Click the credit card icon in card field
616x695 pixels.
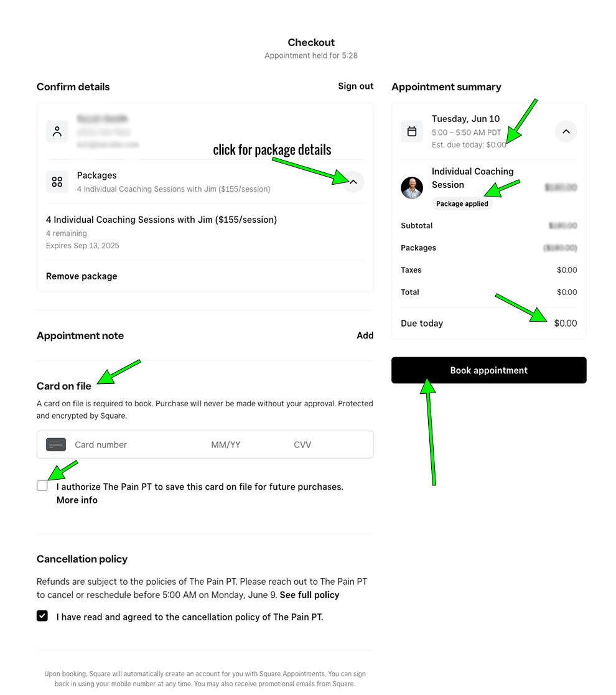[56, 445]
